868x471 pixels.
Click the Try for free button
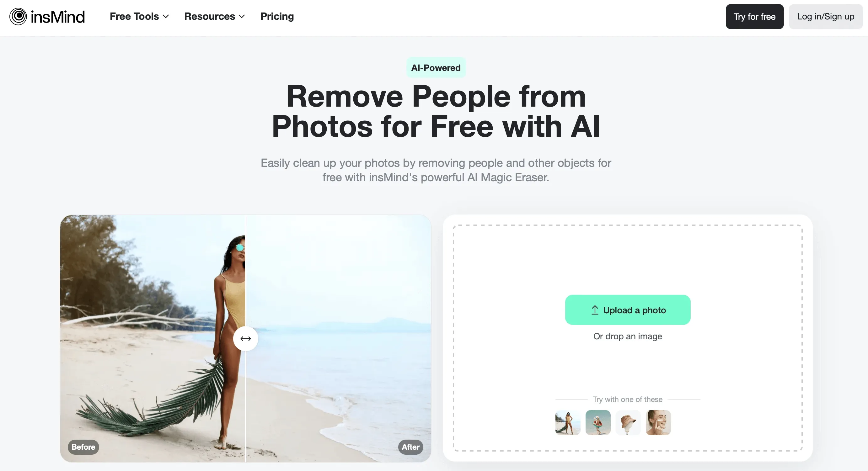[x=754, y=16]
